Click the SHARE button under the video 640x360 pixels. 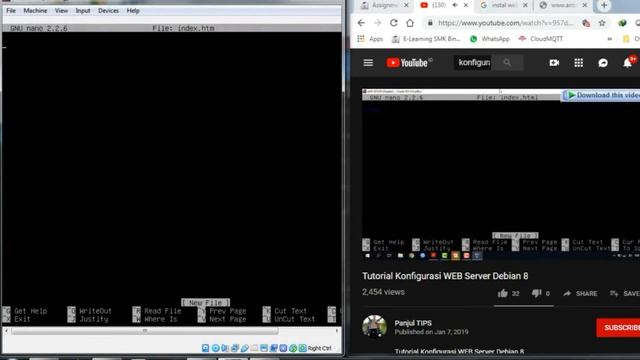580,293
